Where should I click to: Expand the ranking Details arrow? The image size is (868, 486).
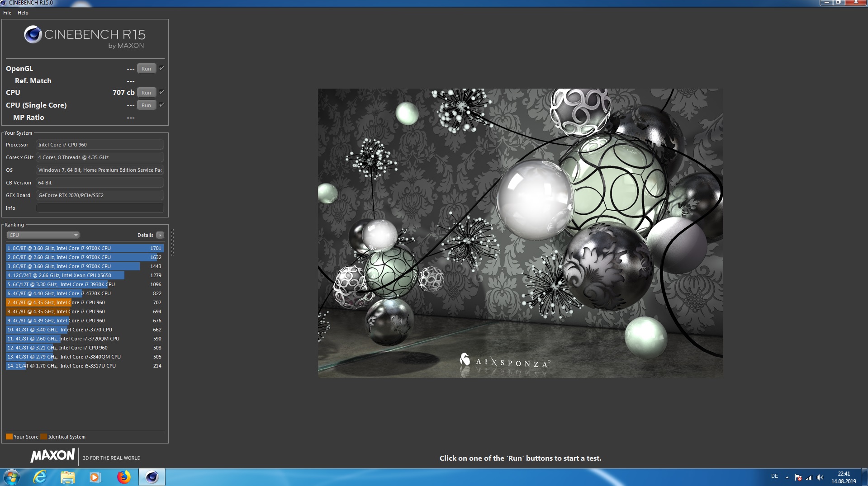160,235
